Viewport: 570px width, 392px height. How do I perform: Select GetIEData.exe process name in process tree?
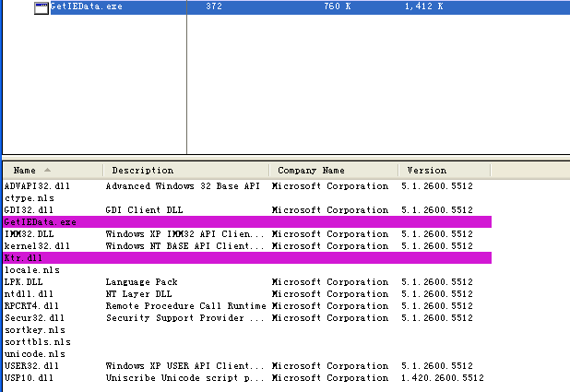(86, 6)
